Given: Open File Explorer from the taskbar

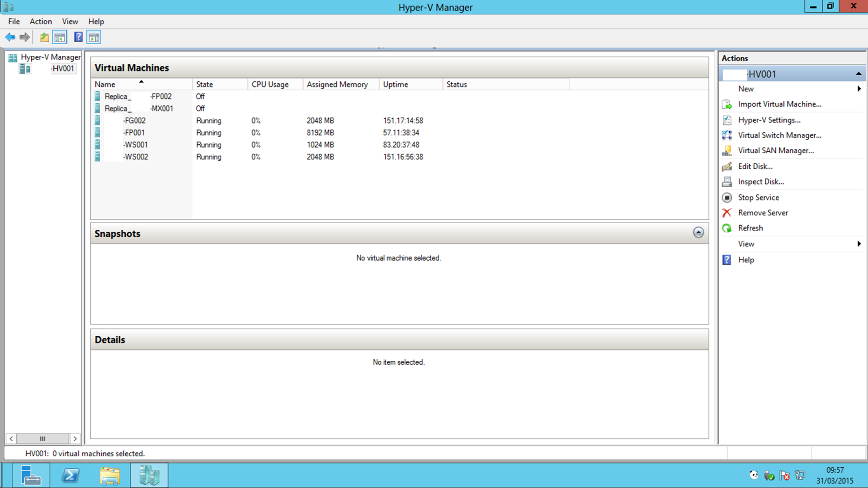Looking at the screenshot, I should point(110,475).
